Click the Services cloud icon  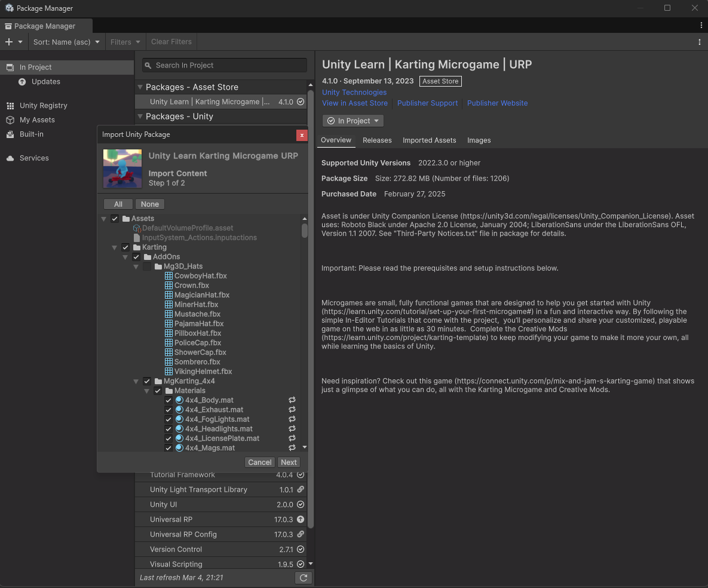pyautogui.click(x=10, y=158)
